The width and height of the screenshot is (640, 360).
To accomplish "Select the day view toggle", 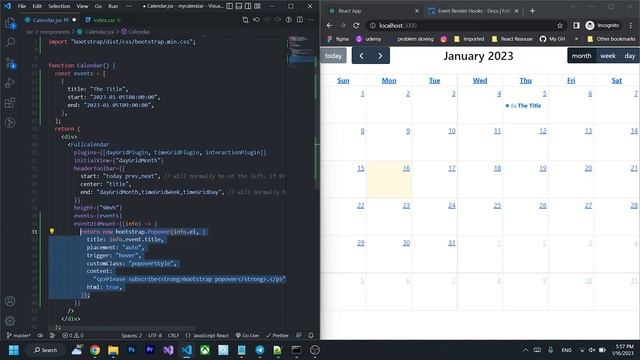I will coord(630,56).
